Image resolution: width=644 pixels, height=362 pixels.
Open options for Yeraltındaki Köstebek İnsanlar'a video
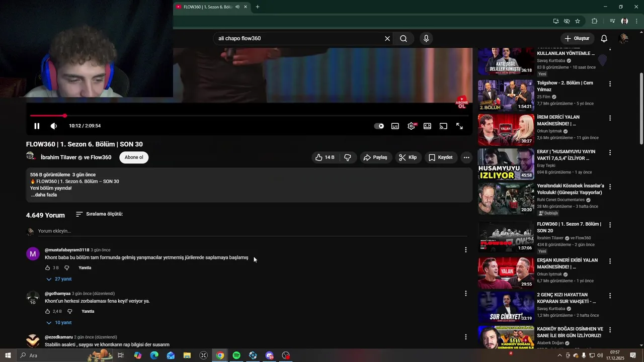[x=610, y=187]
